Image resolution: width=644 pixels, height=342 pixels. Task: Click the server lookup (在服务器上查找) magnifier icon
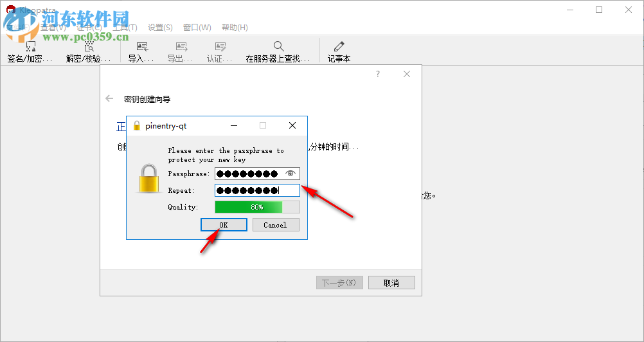pyautogui.click(x=278, y=46)
